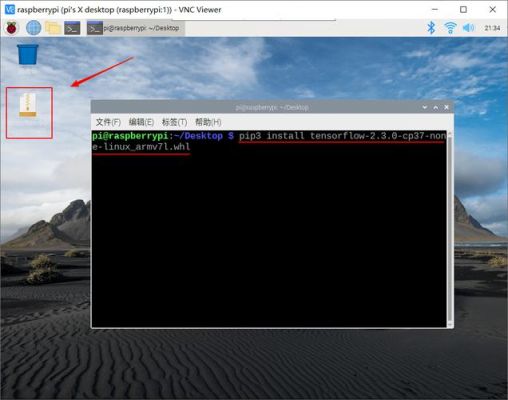Switch to pi@raspberrypi ~/Desktop taskbar window button
The width and height of the screenshot is (508, 400).
tap(135, 29)
